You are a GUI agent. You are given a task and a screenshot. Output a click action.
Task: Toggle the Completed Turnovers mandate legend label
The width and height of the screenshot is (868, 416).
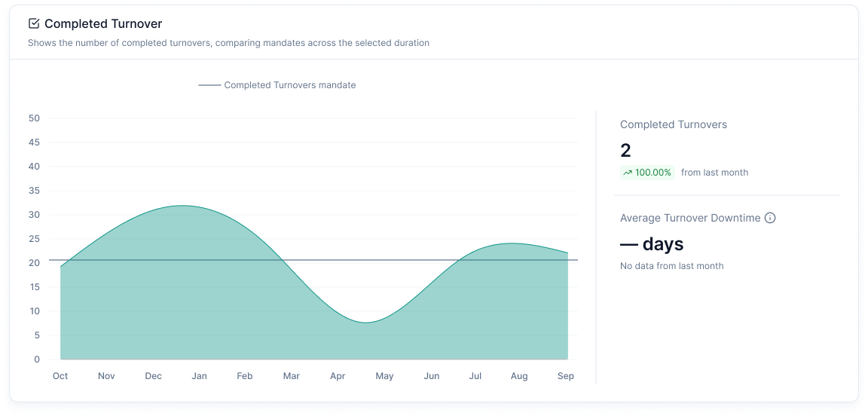289,85
